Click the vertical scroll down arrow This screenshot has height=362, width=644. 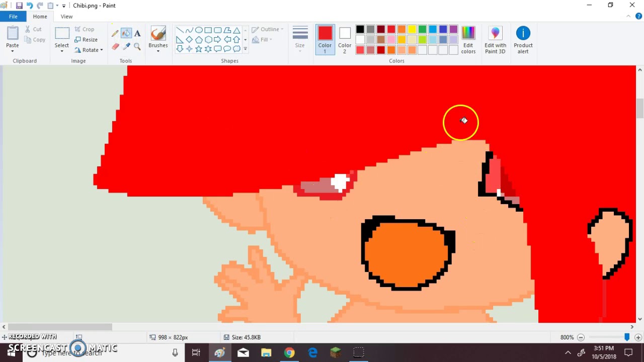click(x=640, y=319)
